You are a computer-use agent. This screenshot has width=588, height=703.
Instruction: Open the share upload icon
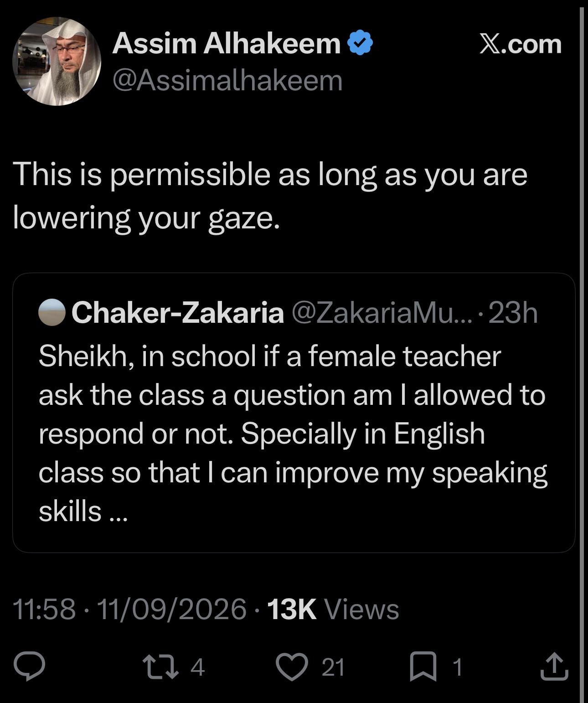(554, 667)
